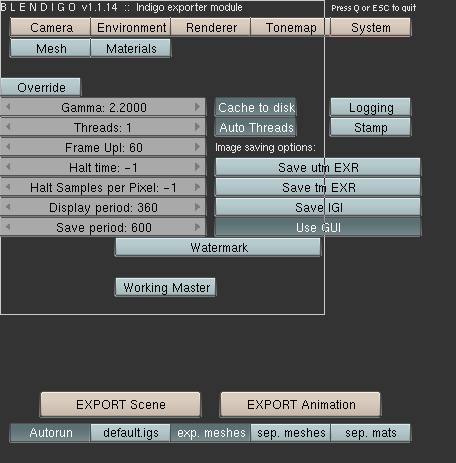Click the Display period: 360 field

[x=103, y=207]
